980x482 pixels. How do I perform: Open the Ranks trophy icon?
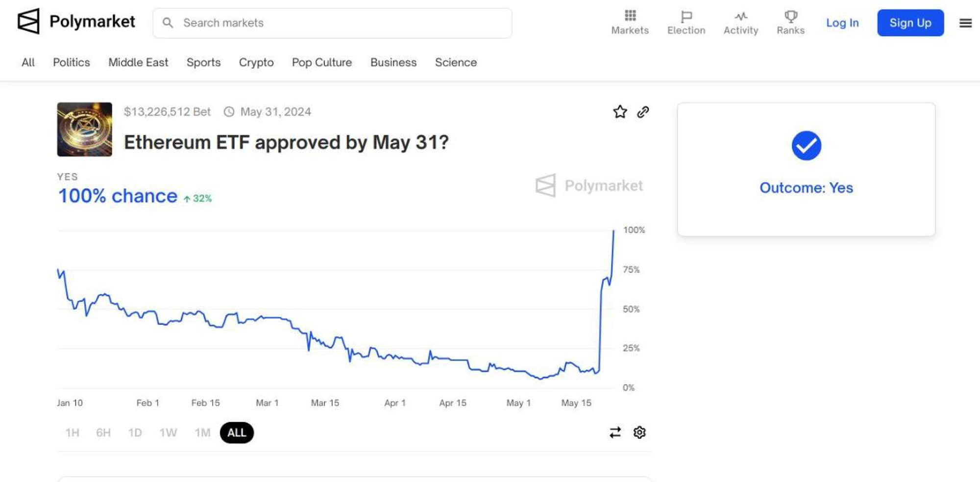[x=790, y=16]
